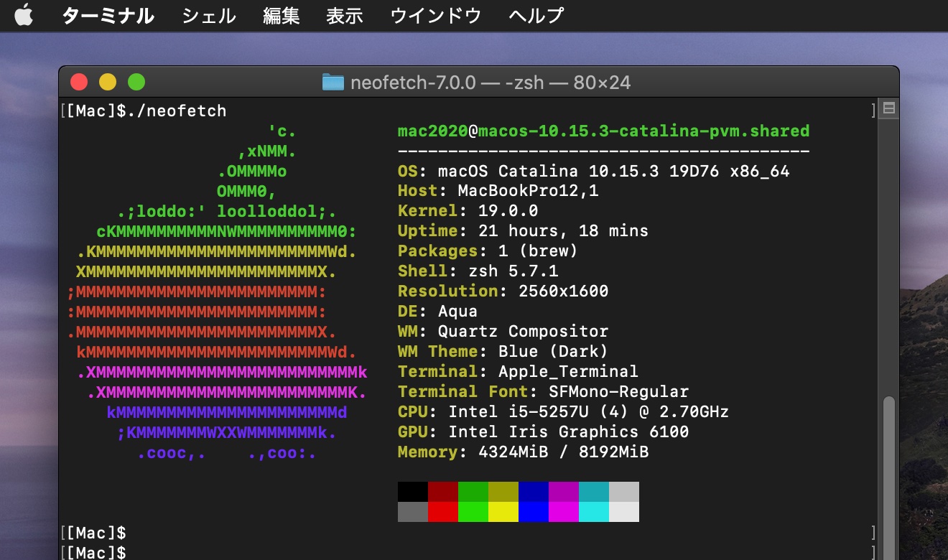
Task: Click the dark blue color block
Action: pyautogui.click(x=534, y=492)
